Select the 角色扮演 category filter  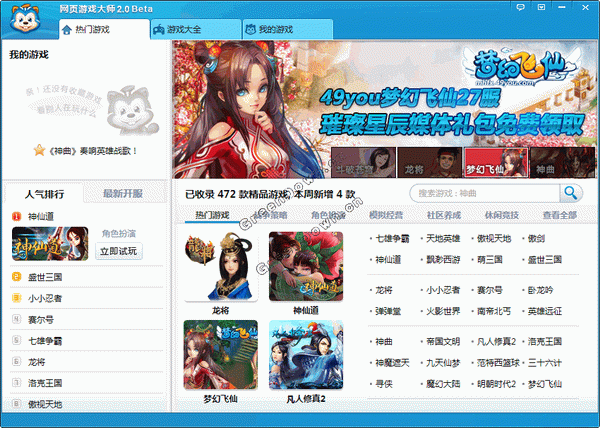tap(328, 215)
